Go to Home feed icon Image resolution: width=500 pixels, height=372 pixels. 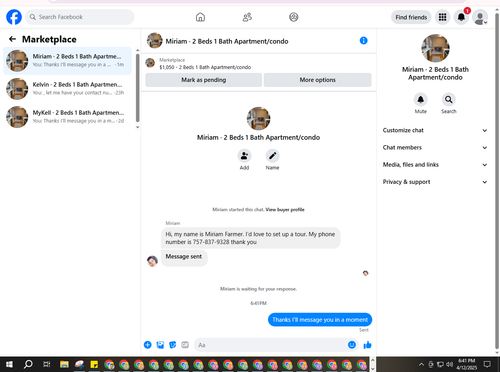pyautogui.click(x=200, y=17)
